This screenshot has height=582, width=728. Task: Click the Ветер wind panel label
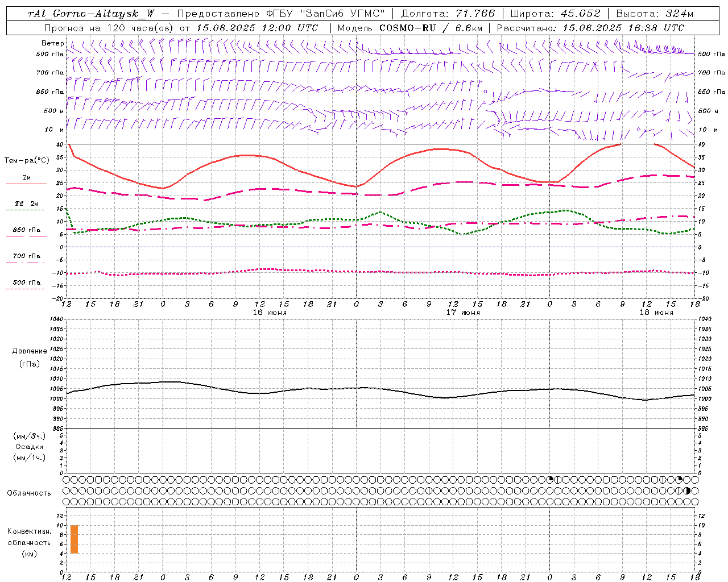click(52, 43)
